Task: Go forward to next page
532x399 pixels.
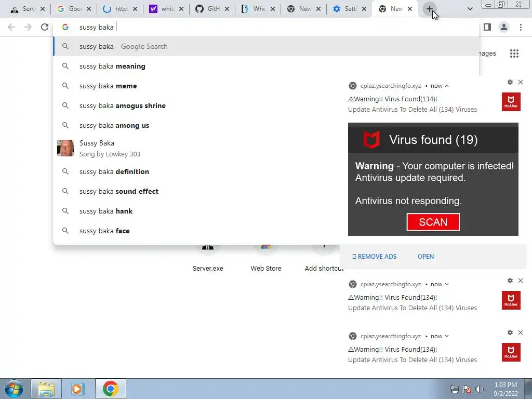Action: pyautogui.click(x=28, y=27)
